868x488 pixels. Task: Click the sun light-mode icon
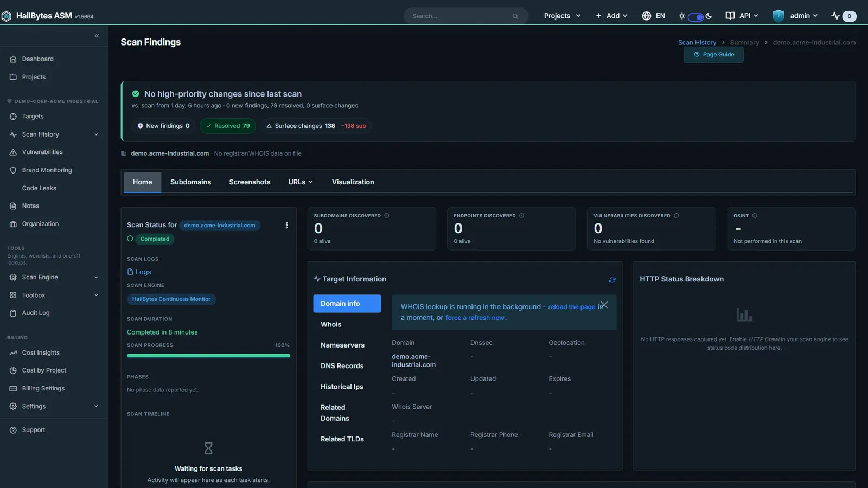coord(682,16)
